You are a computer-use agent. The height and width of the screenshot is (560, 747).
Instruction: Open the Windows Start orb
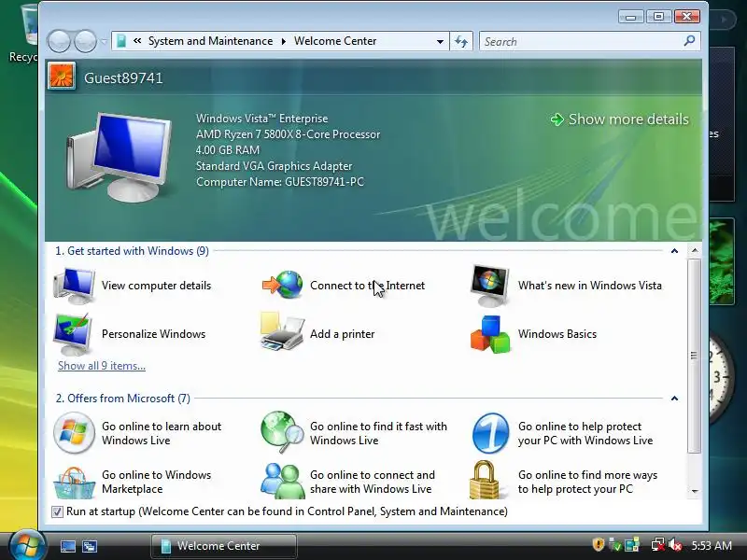point(26,545)
